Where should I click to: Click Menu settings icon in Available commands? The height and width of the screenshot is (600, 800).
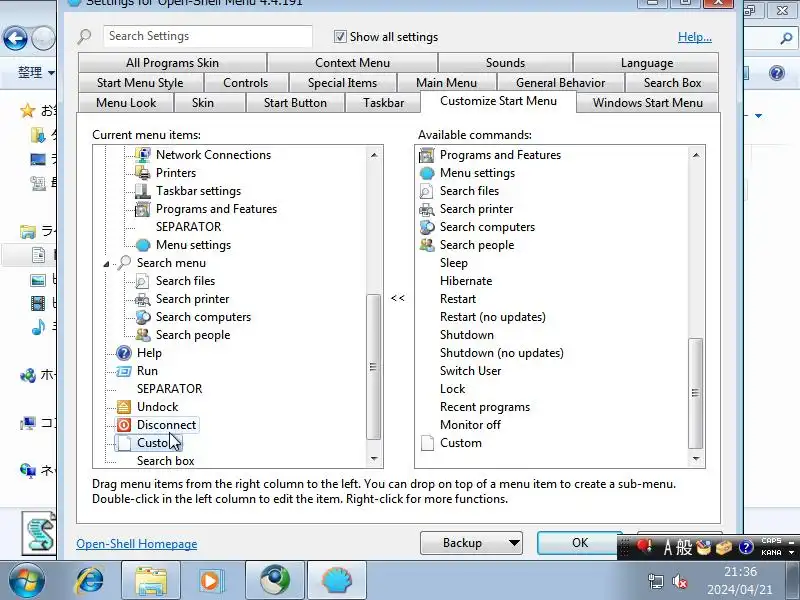click(427, 173)
